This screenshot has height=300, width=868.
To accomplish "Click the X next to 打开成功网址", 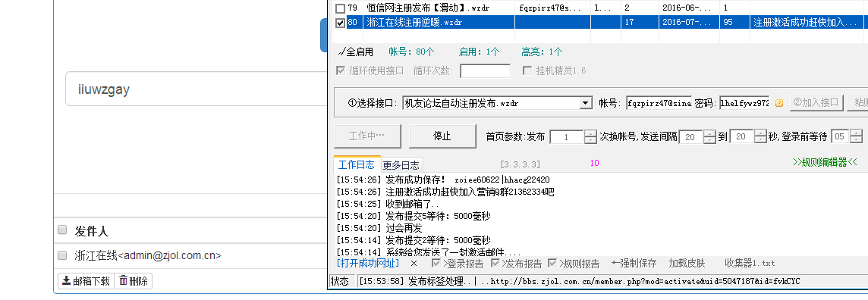I will coord(414,264).
